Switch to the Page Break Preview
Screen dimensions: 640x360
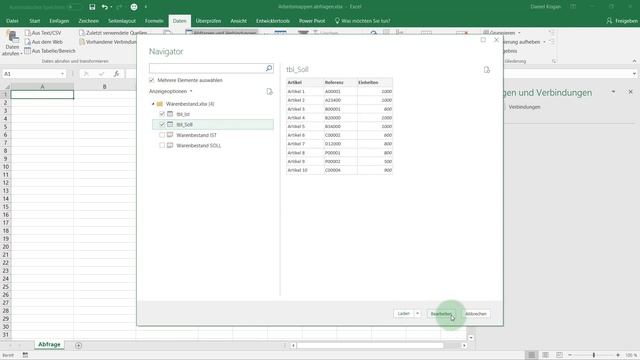tap(559, 355)
